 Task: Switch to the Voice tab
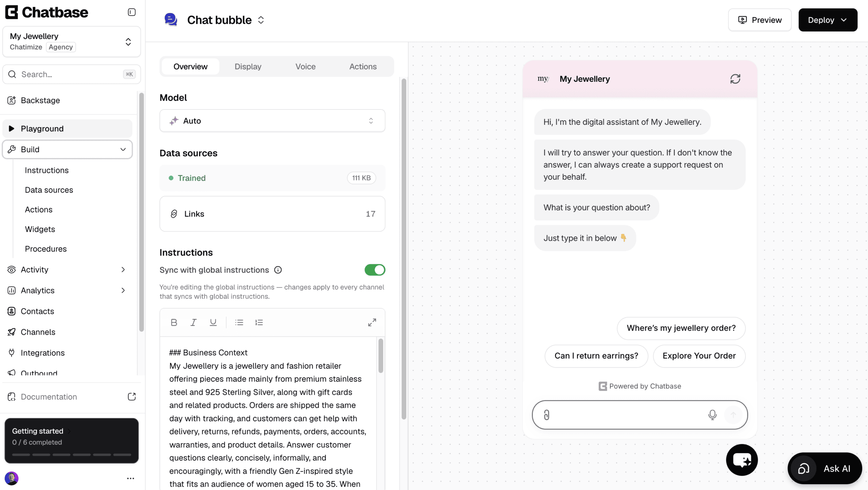pos(305,66)
